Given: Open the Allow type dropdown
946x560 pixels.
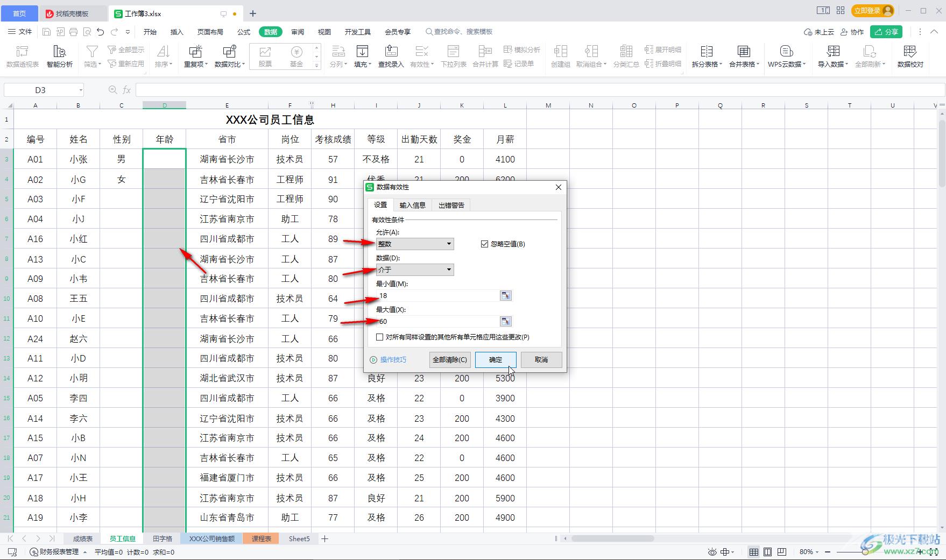Looking at the screenshot, I should point(415,244).
